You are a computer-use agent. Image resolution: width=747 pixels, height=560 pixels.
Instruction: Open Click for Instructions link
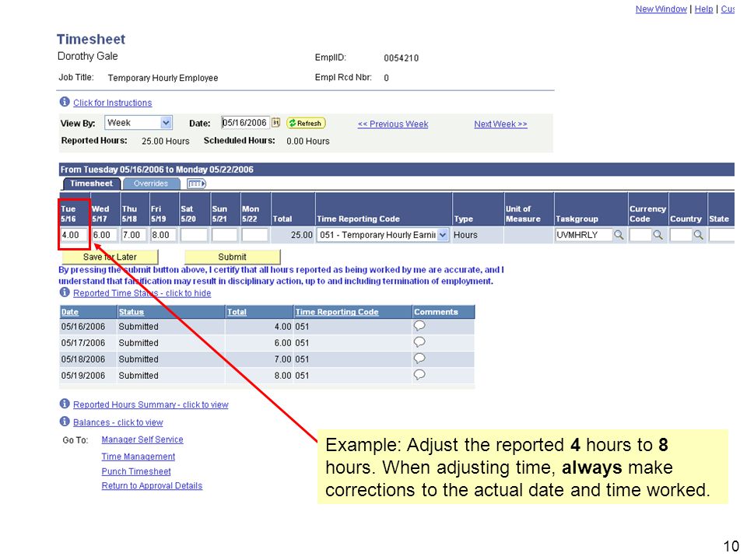click(112, 103)
